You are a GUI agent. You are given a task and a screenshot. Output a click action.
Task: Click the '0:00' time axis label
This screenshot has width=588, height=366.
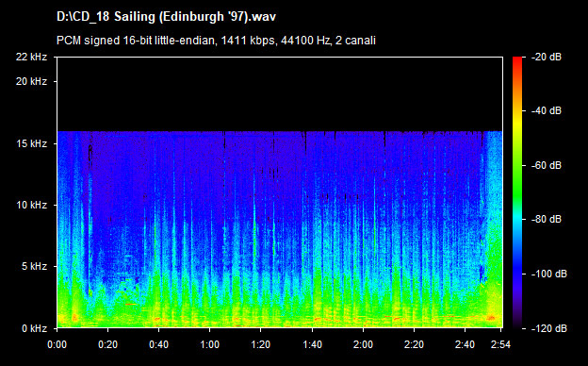pyautogui.click(x=57, y=344)
